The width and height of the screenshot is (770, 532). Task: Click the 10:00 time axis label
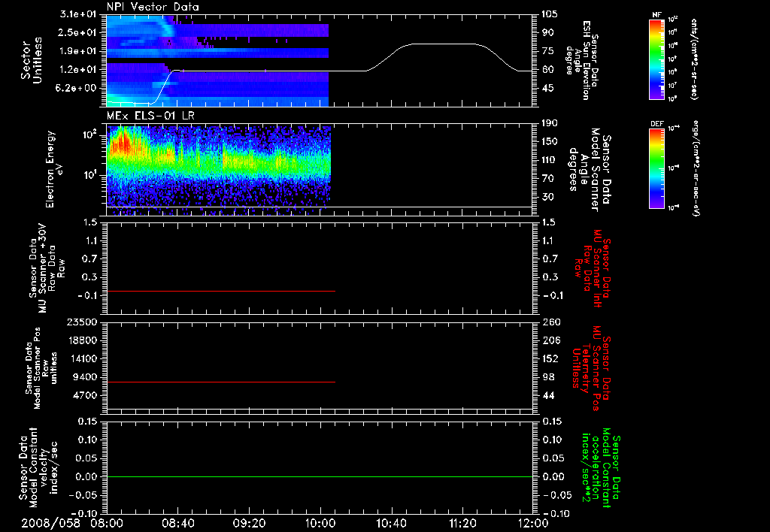[320, 523]
